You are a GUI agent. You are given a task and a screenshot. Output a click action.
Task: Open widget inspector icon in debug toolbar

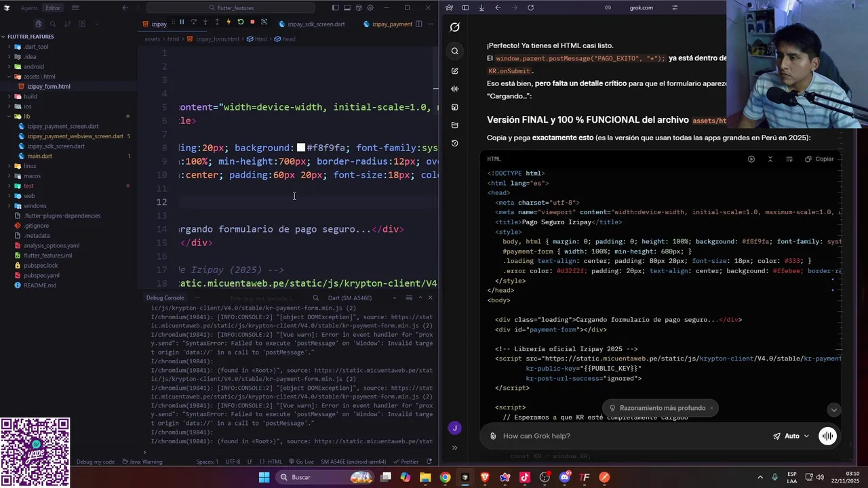264,22
